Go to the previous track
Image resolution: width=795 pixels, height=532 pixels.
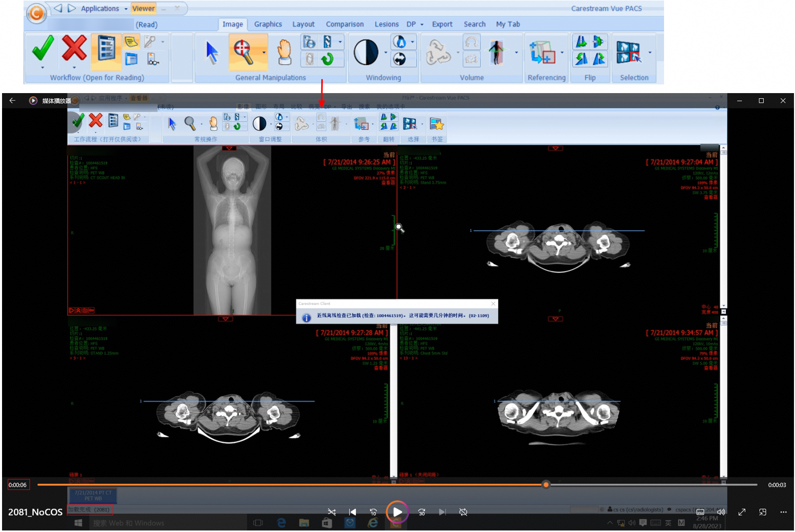pos(352,512)
